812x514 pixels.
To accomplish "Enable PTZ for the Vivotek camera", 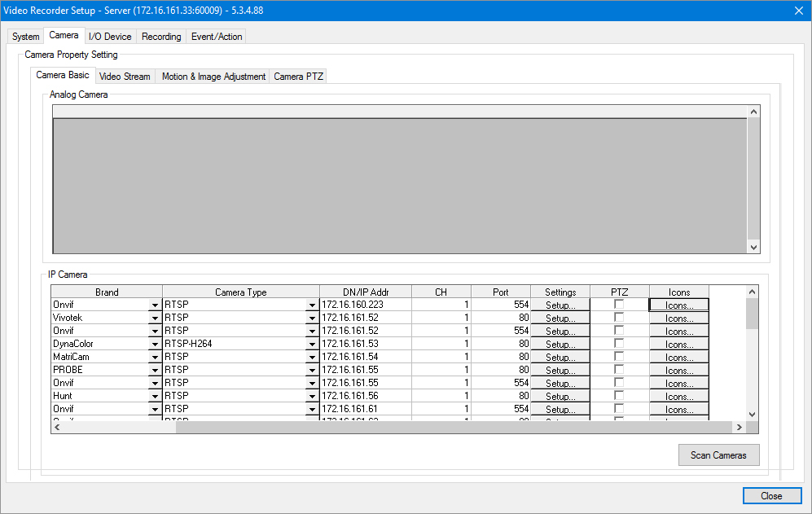I will point(619,318).
